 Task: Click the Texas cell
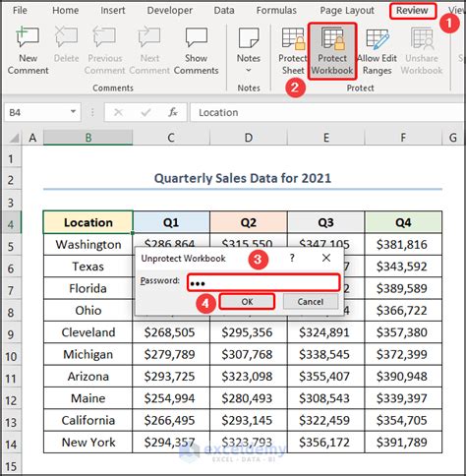coord(88,267)
